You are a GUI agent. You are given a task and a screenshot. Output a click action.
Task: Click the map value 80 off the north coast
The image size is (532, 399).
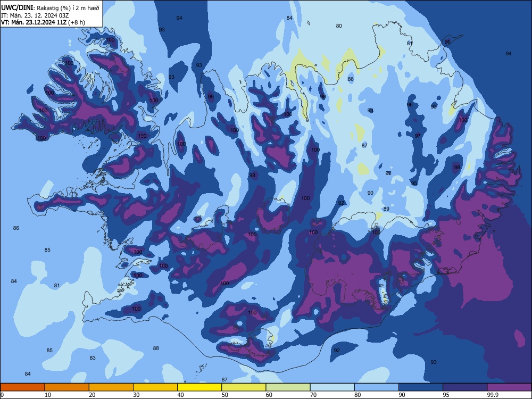coord(339,26)
